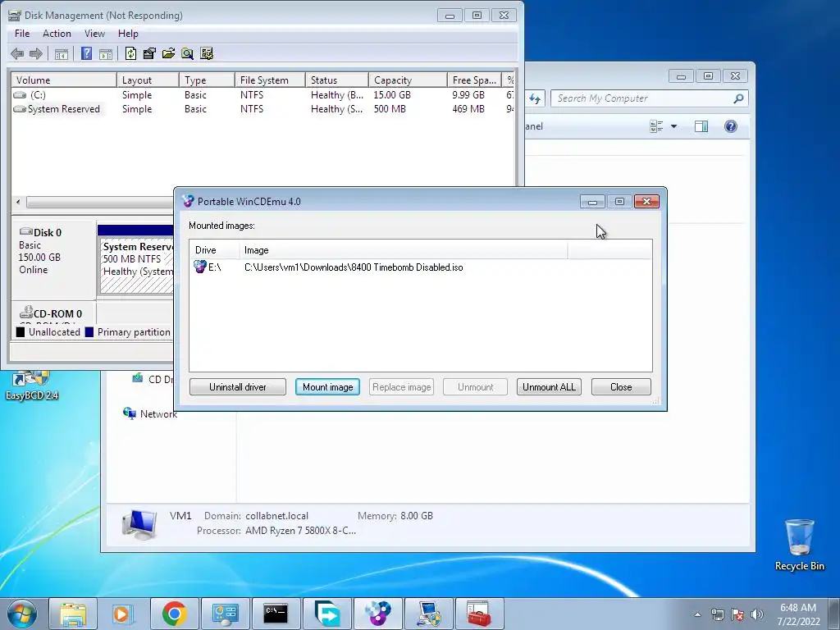Screen dimensions: 840x630
Task: Click the Unmount ALL button
Action: coord(549,387)
